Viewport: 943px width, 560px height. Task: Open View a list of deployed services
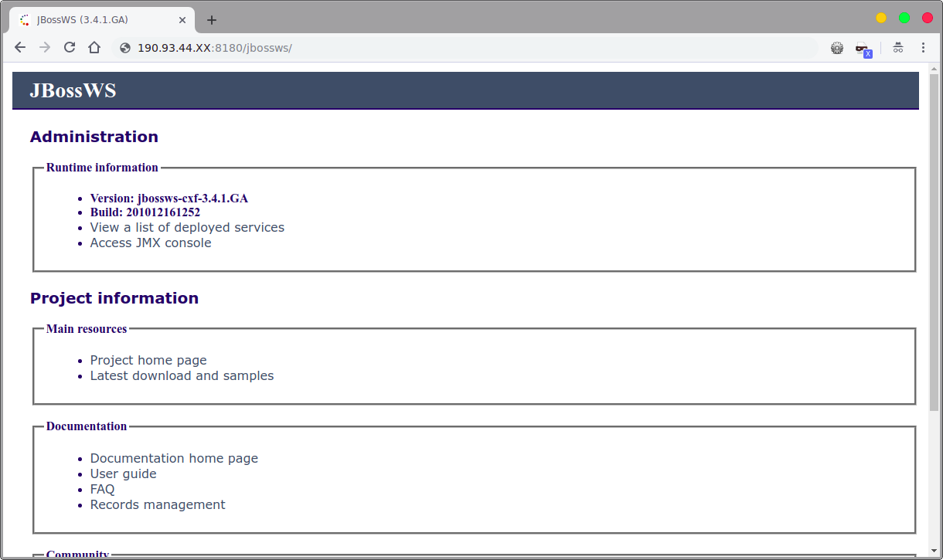point(187,227)
